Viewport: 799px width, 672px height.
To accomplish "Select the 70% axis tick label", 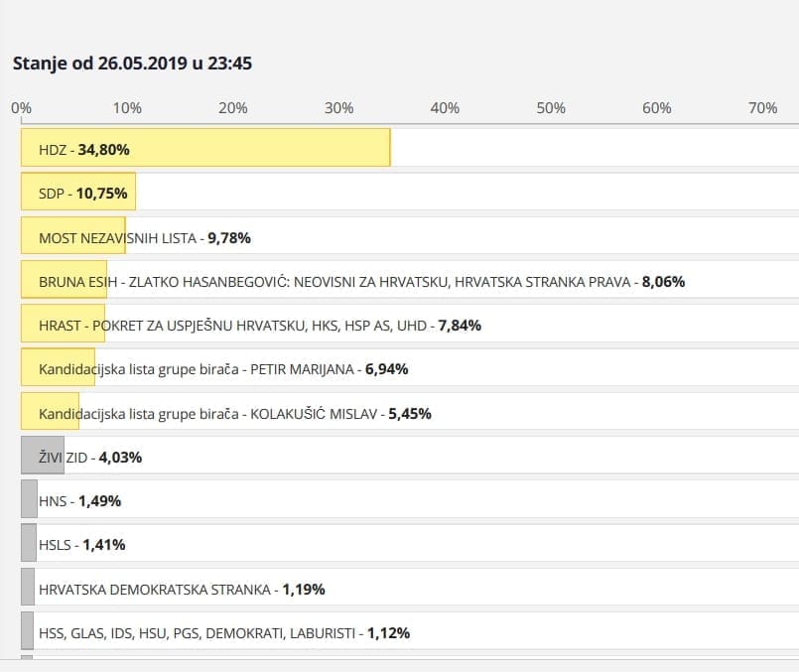I will point(762,107).
